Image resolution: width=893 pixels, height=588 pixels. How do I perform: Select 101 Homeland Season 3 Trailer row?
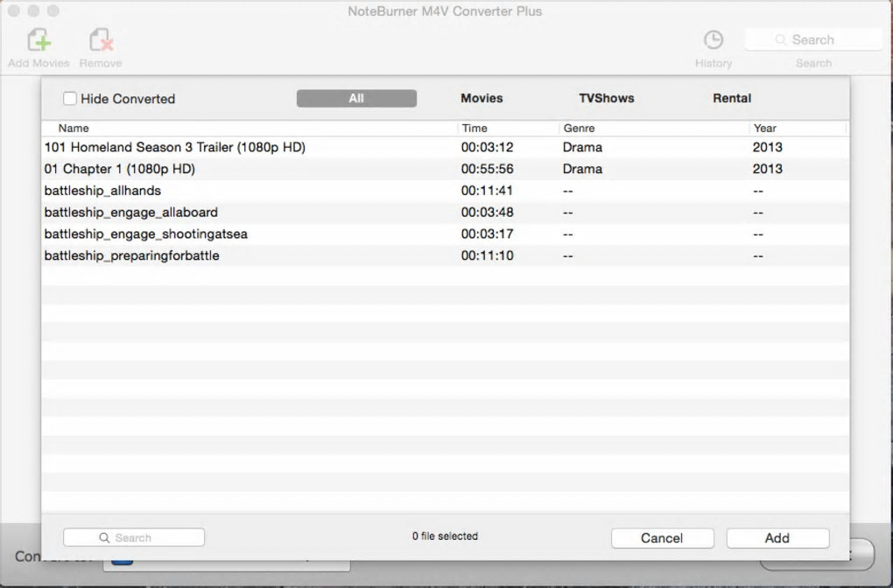(446, 147)
